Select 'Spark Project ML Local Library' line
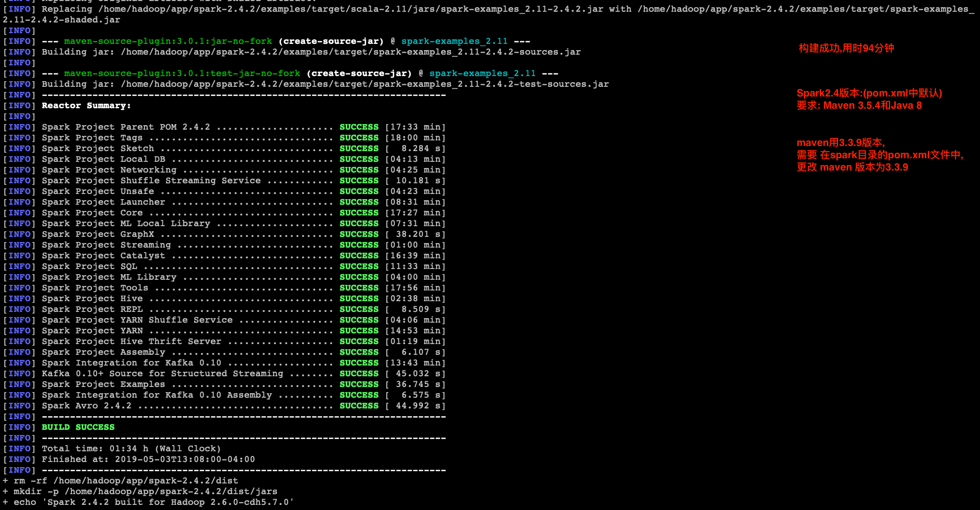 pos(225,224)
